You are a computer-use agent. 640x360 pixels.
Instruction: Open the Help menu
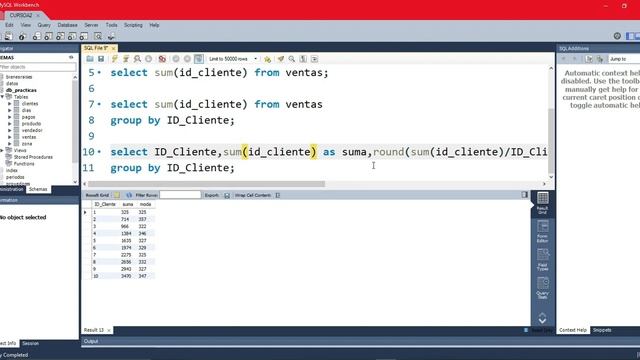coord(154,25)
